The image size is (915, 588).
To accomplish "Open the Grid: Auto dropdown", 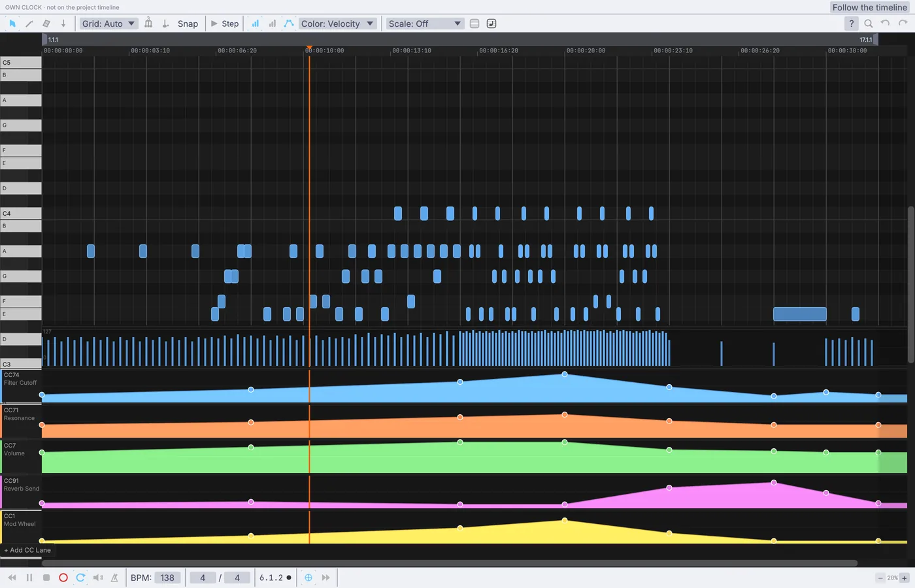I will click(108, 24).
